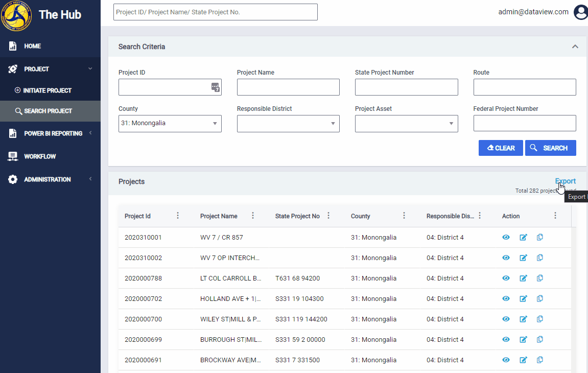The width and height of the screenshot is (588, 373).
Task: Open the Project Asset dropdown
Action: [x=407, y=124]
